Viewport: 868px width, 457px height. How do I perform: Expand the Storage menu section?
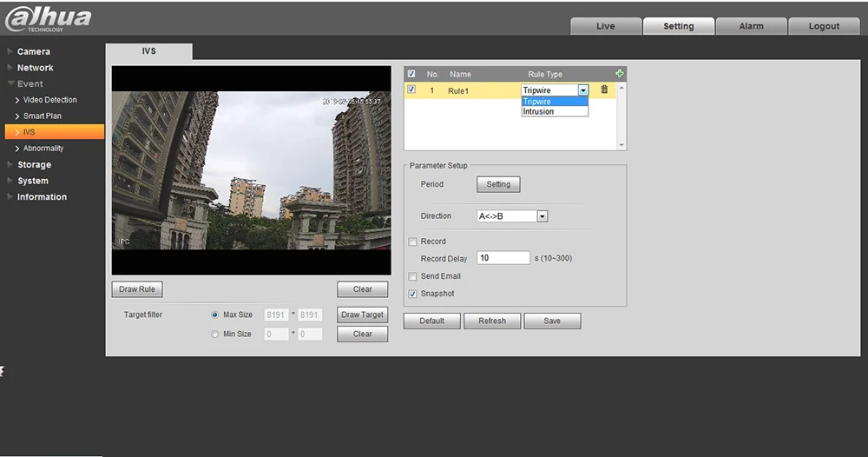34,164
